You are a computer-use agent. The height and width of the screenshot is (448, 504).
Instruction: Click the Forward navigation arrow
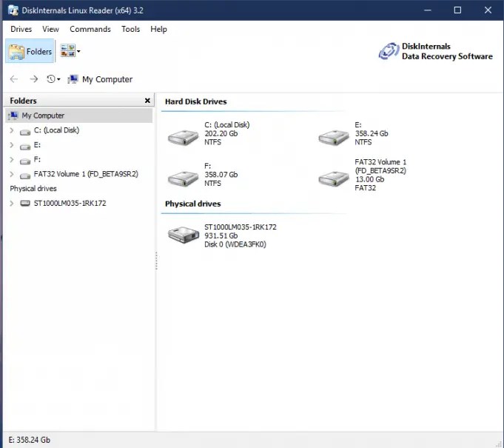(x=33, y=79)
